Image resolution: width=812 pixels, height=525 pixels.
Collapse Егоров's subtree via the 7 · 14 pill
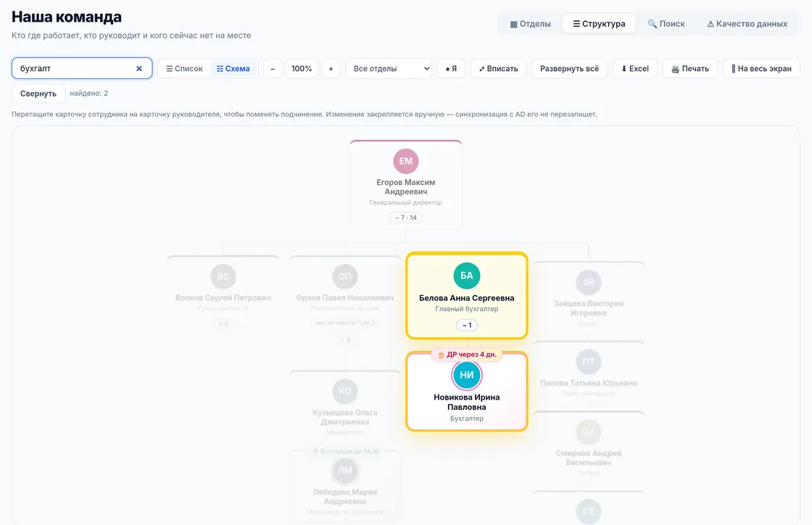click(x=406, y=218)
